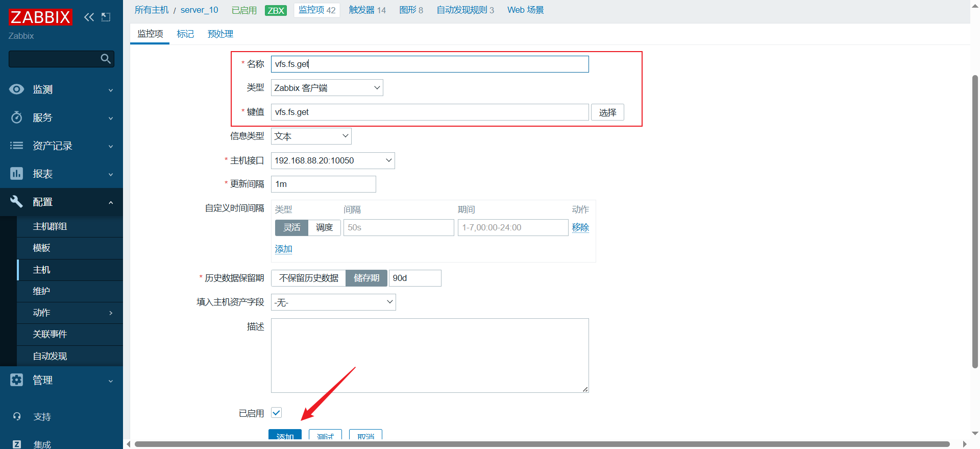Switch to the 标记 tab
This screenshot has height=449, width=980.
coord(185,34)
